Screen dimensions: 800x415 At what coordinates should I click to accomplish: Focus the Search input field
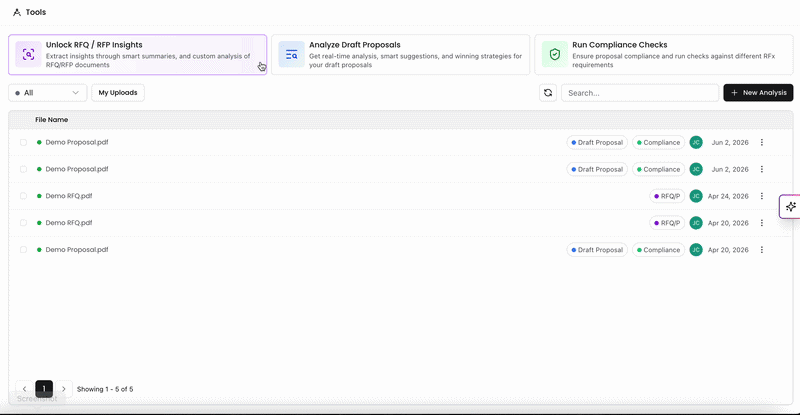(640, 93)
